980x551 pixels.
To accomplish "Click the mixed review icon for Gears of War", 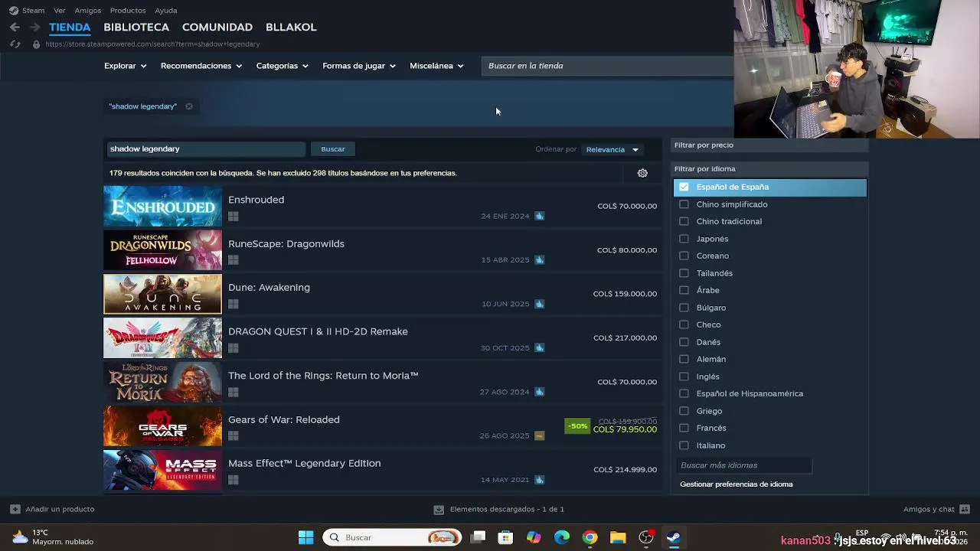I will [x=539, y=435].
